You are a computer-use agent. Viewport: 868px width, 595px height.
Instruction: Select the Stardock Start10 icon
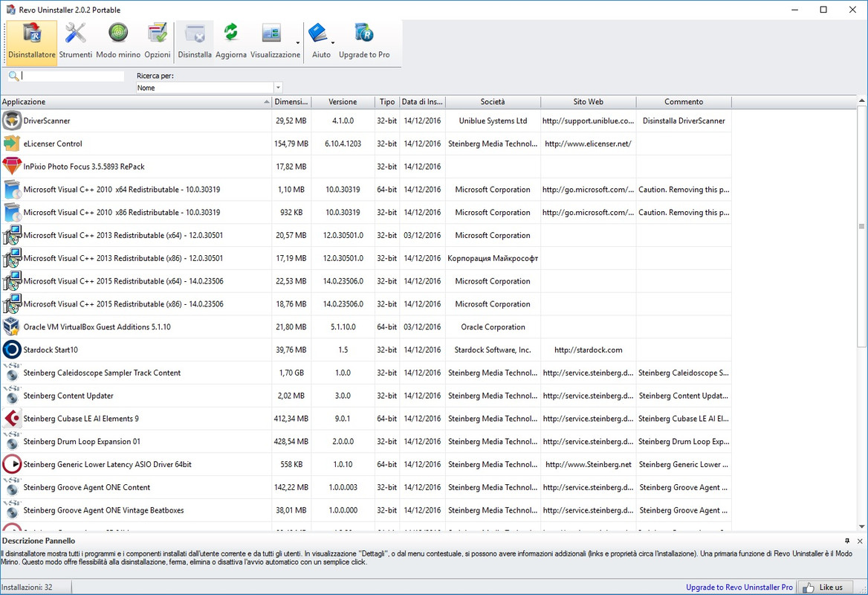[x=12, y=350]
